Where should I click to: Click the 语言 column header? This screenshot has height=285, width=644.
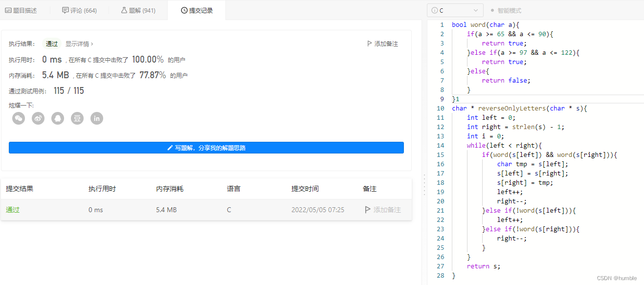(234, 189)
